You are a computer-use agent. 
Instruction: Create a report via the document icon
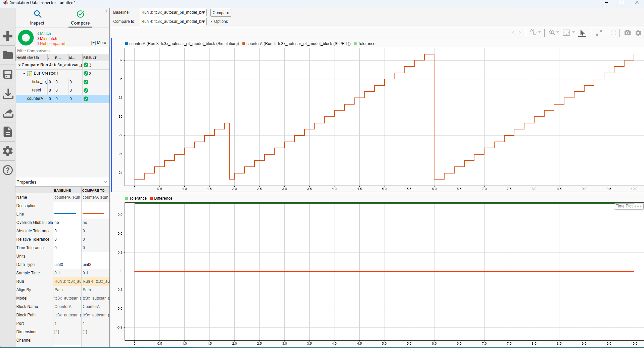(x=7, y=132)
